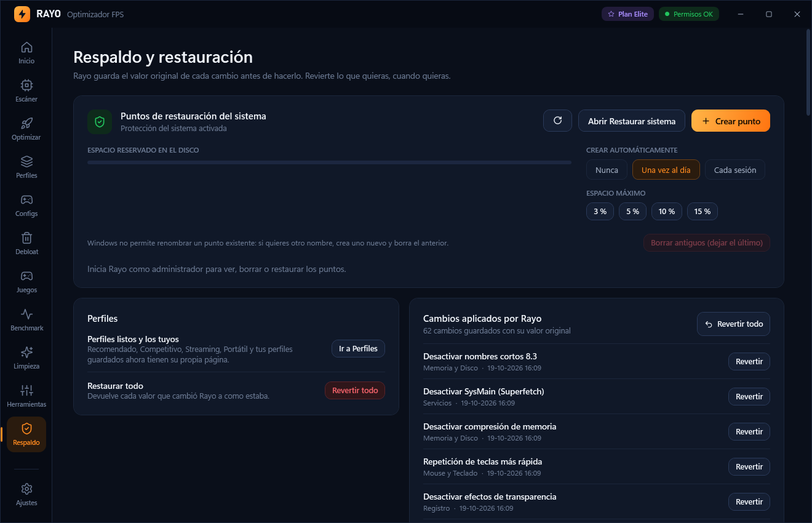The width and height of the screenshot is (812, 523).
Task: Open the Escáner chip icon
Action: coord(26,86)
